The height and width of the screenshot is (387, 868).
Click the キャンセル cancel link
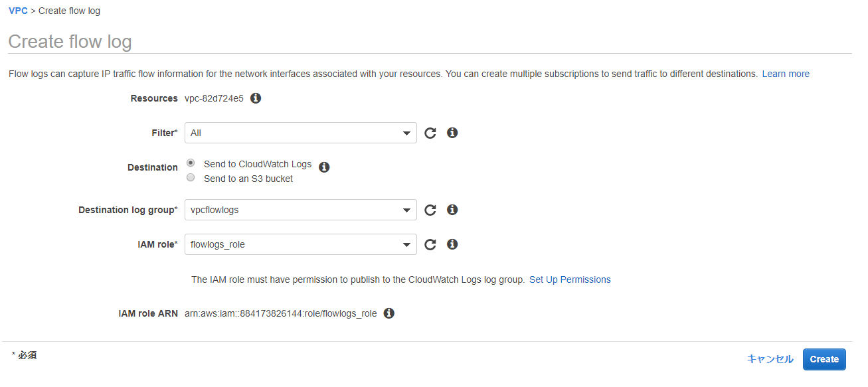770,359
